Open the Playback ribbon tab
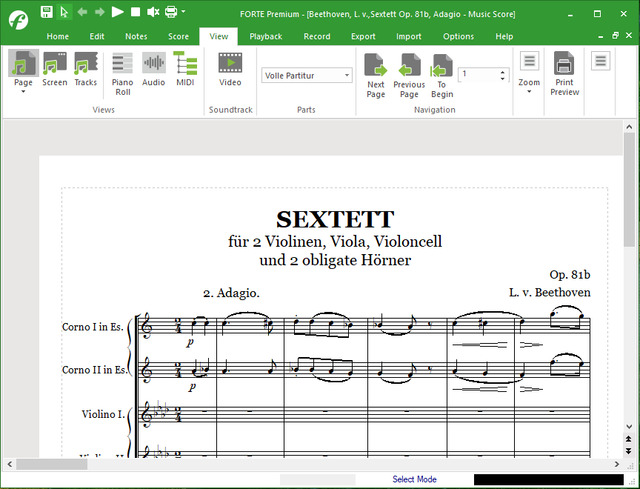 tap(266, 36)
